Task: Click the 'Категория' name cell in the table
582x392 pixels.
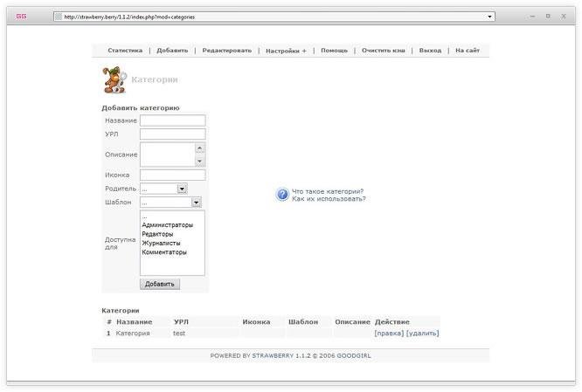Action: point(133,333)
